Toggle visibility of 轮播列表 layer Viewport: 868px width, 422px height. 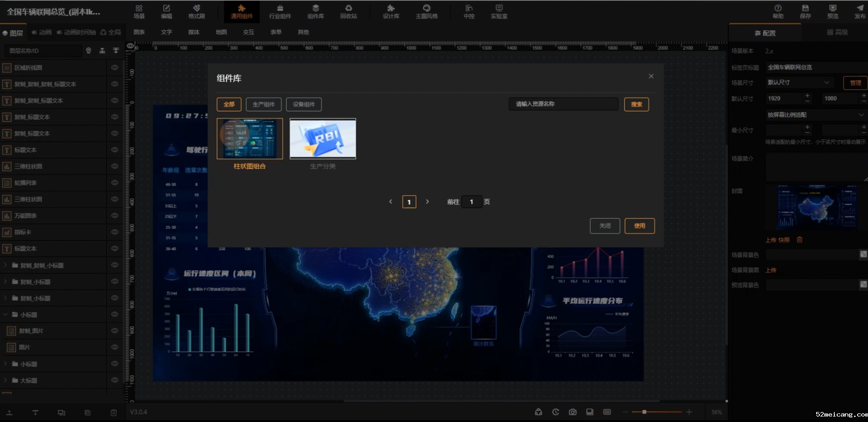[115, 183]
